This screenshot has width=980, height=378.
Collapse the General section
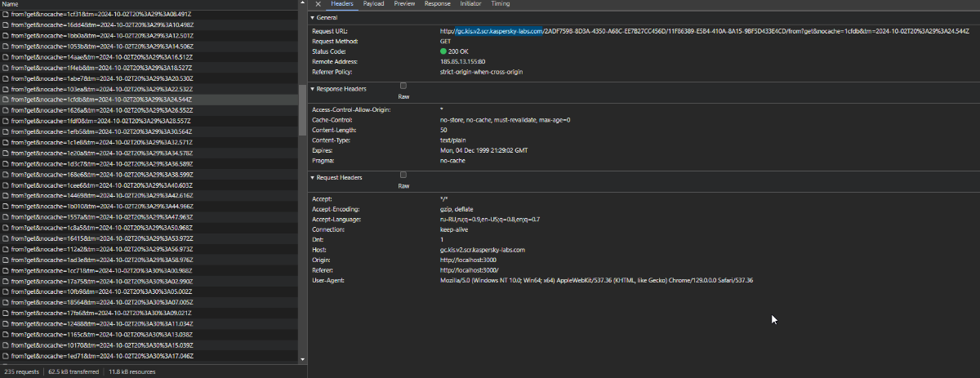point(312,18)
